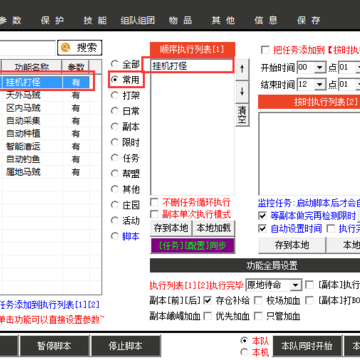Toggle 等副本做完再检测限时 checkbox
The height and width of the screenshot is (360, 360).
[263, 216]
